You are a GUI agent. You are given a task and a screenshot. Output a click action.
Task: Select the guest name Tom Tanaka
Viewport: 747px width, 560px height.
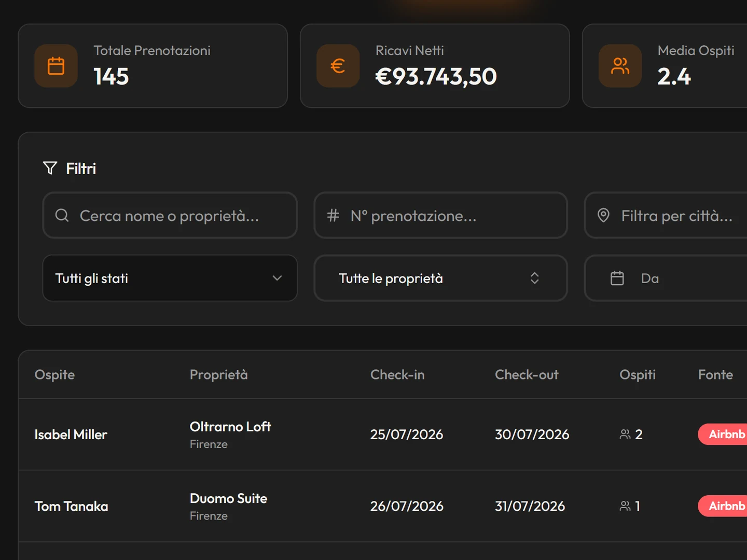click(x=71, y=506)
